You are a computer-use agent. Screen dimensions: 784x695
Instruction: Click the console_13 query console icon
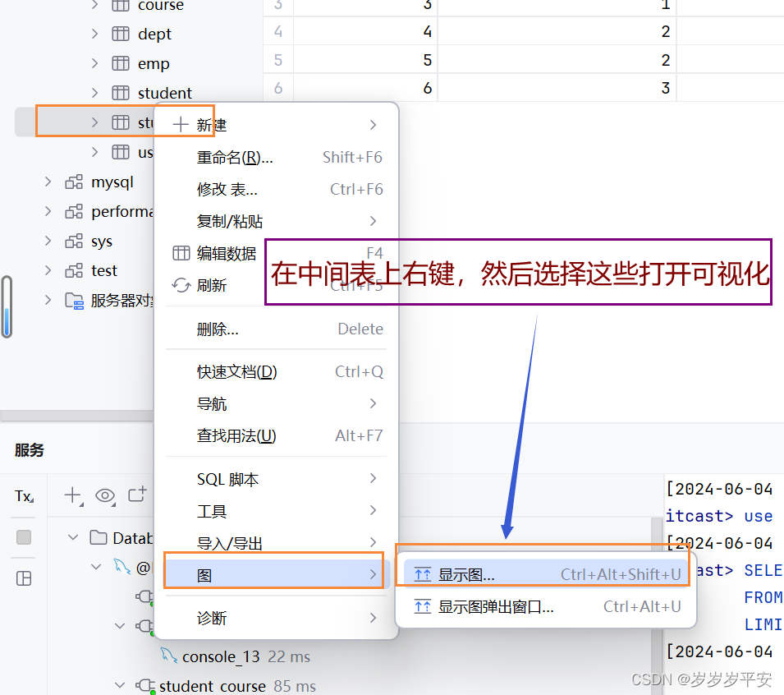coord(168,655)
